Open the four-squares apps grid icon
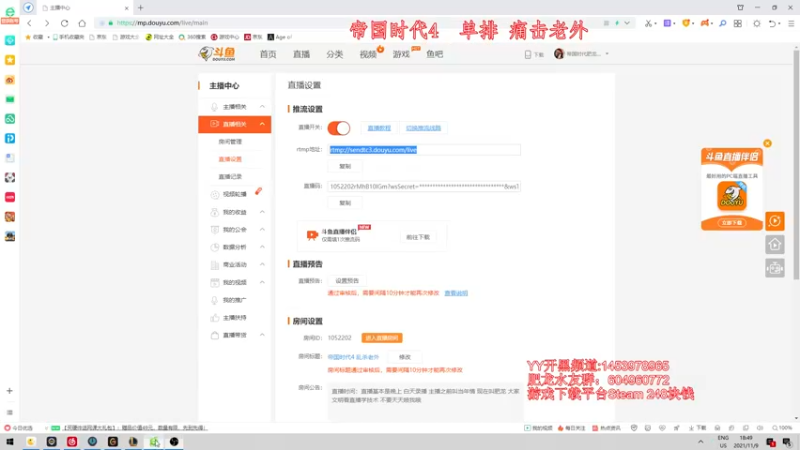 (x=738, y=23)
